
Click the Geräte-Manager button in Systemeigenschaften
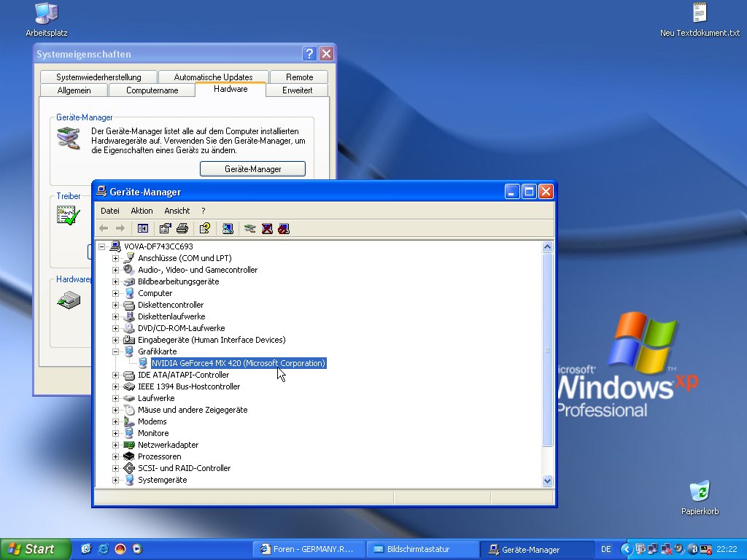(252, 169)
